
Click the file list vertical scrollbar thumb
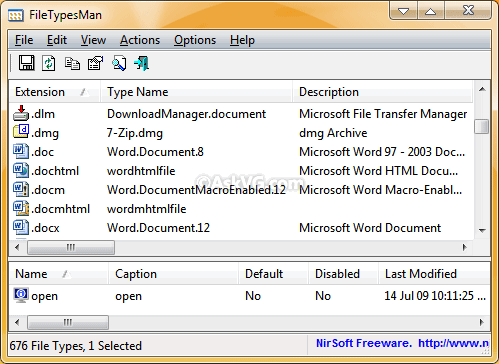482,126
